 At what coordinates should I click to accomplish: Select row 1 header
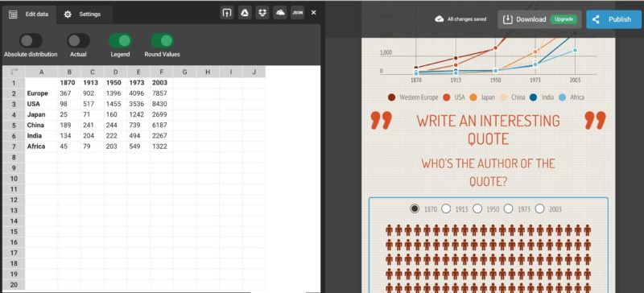[14, 83]
